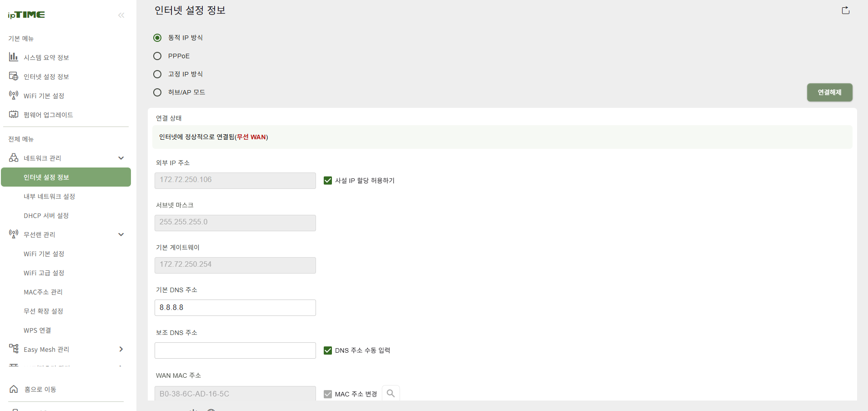Click the 기본 게이트웨이 field 172.72.250.254
868x411 pixels.
pyautogui.click(x=235, y=265)
